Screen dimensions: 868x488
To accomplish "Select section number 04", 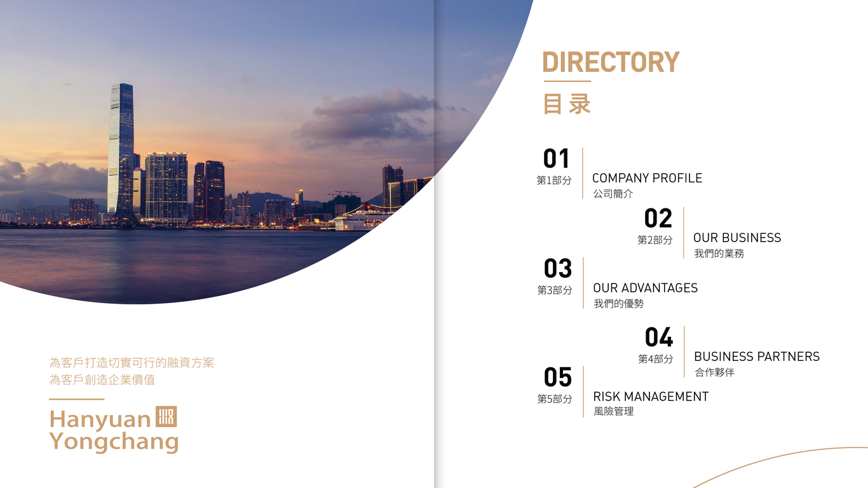I will (659, 337).
